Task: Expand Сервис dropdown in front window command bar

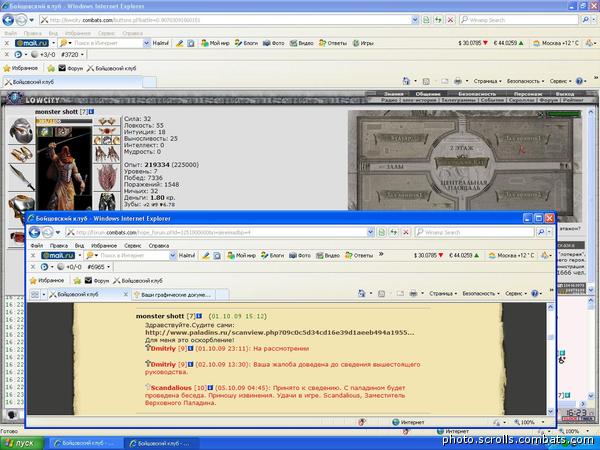Action: 516,293
